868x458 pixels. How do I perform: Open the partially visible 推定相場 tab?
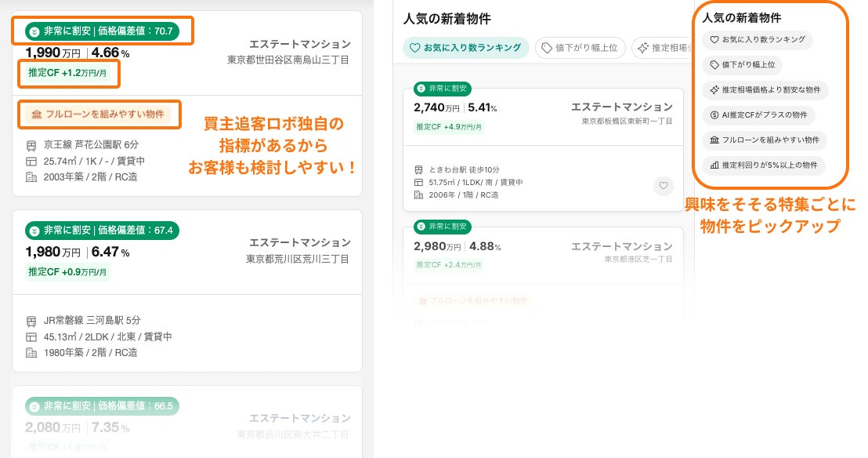click(x=662, y=48)
